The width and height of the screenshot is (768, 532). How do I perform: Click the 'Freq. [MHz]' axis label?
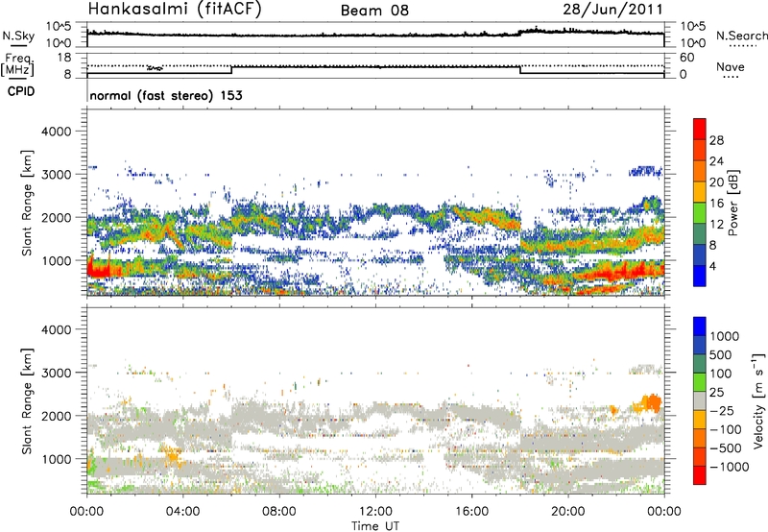coord(17,64)
